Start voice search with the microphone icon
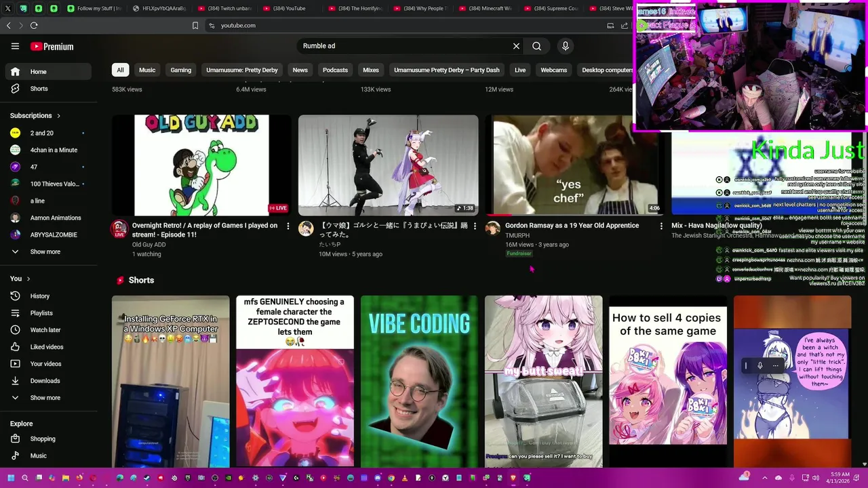 565,46
